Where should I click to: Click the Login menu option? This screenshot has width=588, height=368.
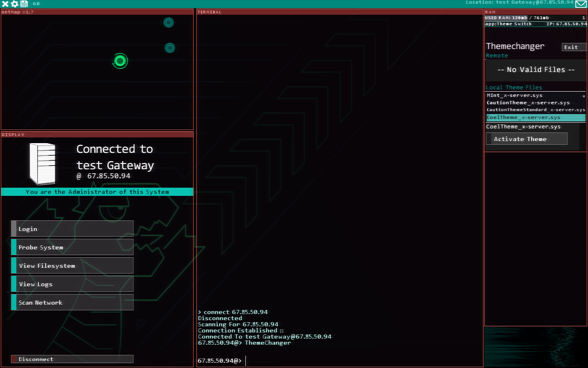click(72, 229)
